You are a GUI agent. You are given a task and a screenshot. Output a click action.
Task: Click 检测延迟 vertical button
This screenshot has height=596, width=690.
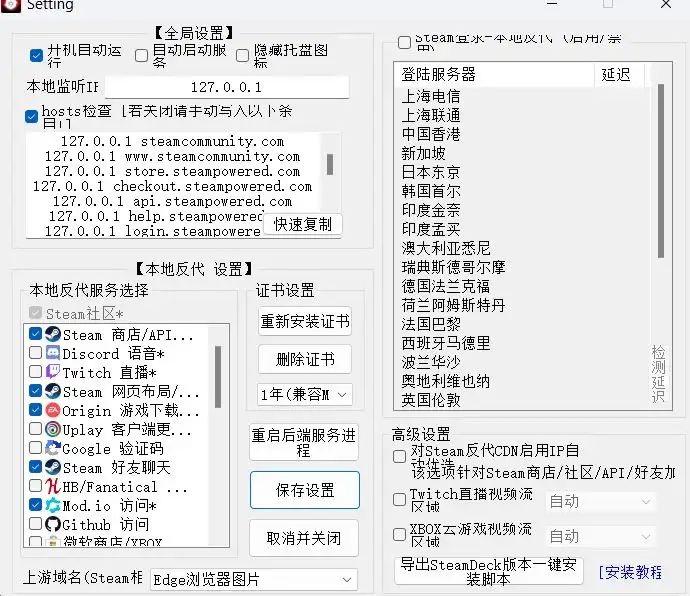point(658,374)
